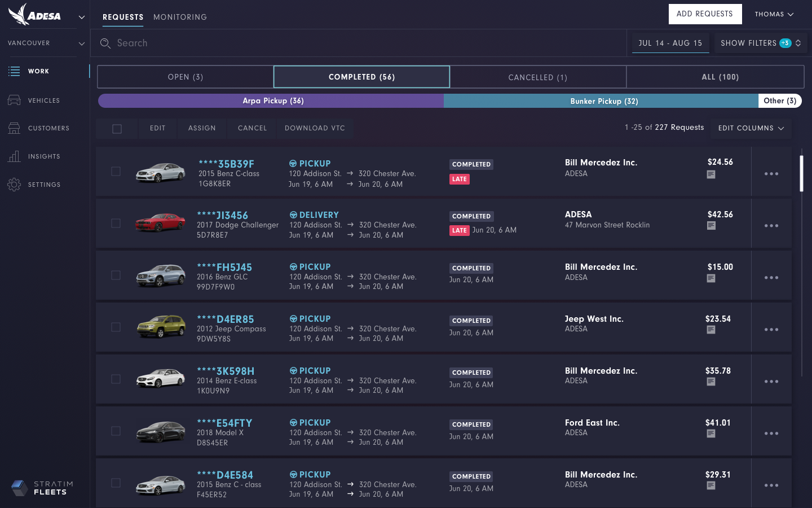Click customer Jeep West Inc.
This screenshot has width=812, height=508.
594,319
